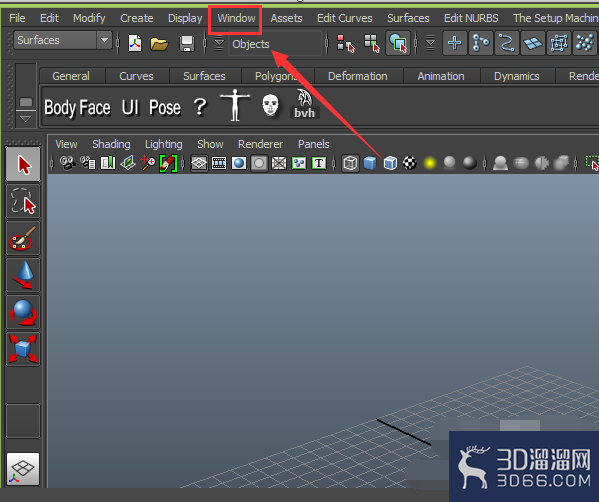The width and height of the screenshot is (599, 502).
Task: Toggle the surfaces selection mask
Action: [533, 43]
